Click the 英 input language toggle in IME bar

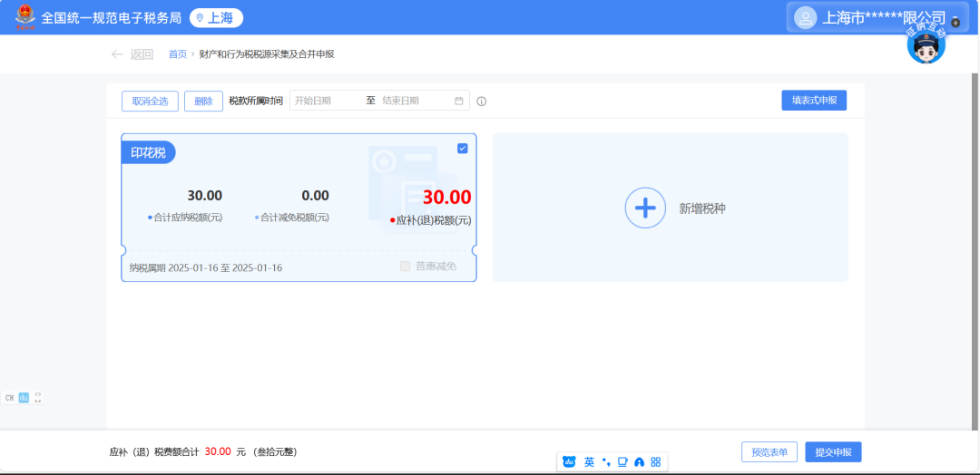(x=589, y=462)
